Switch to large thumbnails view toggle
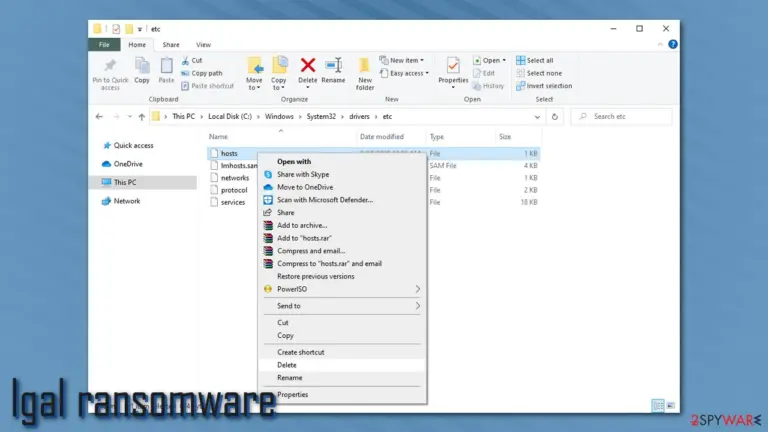This screenshot has height=432, width=768. click(x=671, y=406)
